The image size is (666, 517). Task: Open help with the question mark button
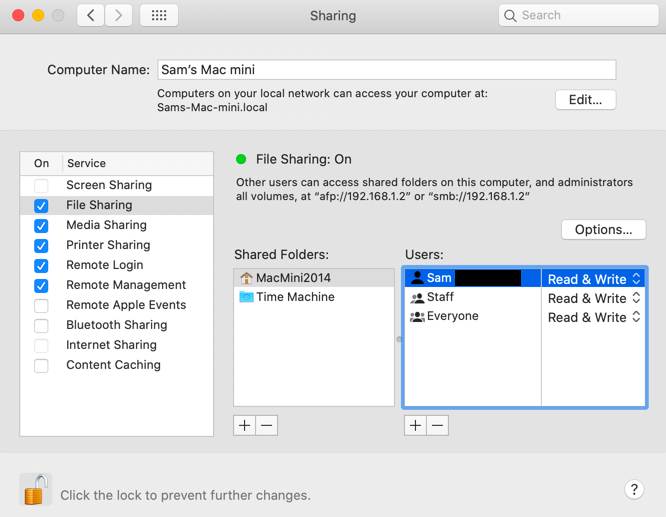point(634,489)
